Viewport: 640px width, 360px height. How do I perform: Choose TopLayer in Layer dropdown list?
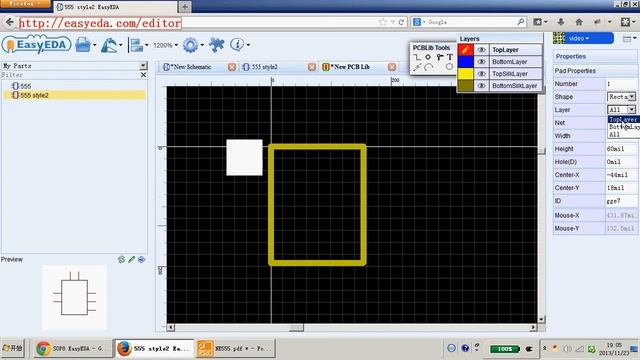(623, 119)
